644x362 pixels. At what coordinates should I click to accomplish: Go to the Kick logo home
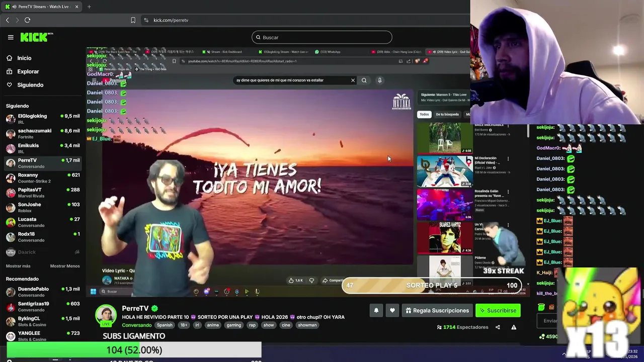pos(36,37)
